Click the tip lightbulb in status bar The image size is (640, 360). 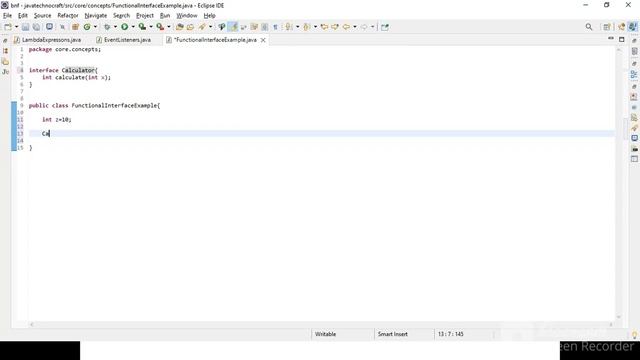tap(634, 335)
